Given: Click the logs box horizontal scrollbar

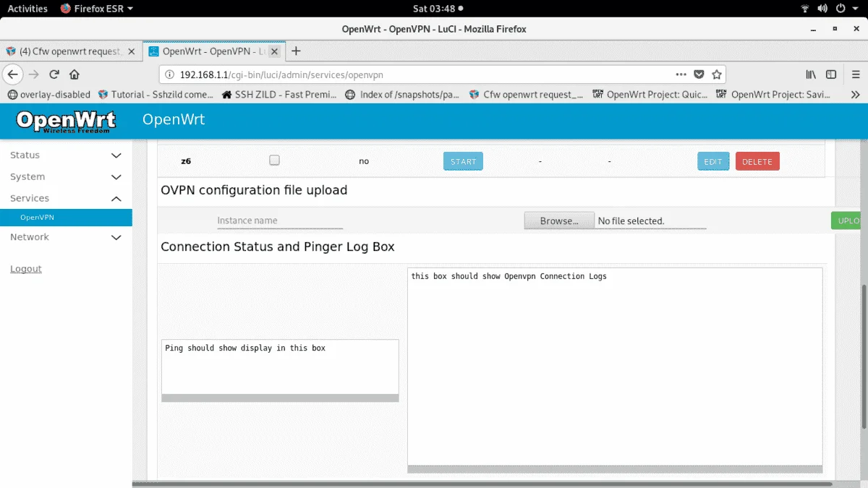Looking at the screenshot, I should point(615,469).
